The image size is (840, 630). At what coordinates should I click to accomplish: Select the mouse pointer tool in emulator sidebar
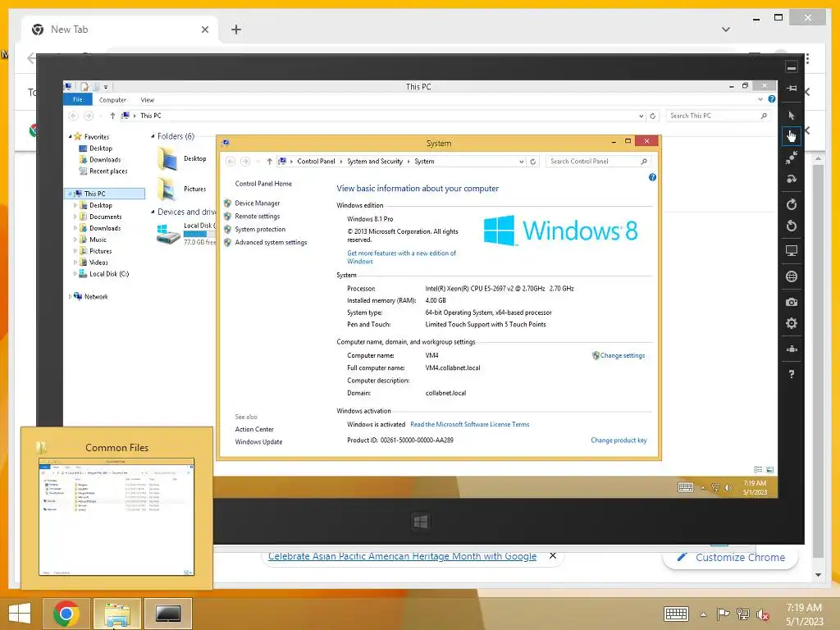(x=792, y=115)
